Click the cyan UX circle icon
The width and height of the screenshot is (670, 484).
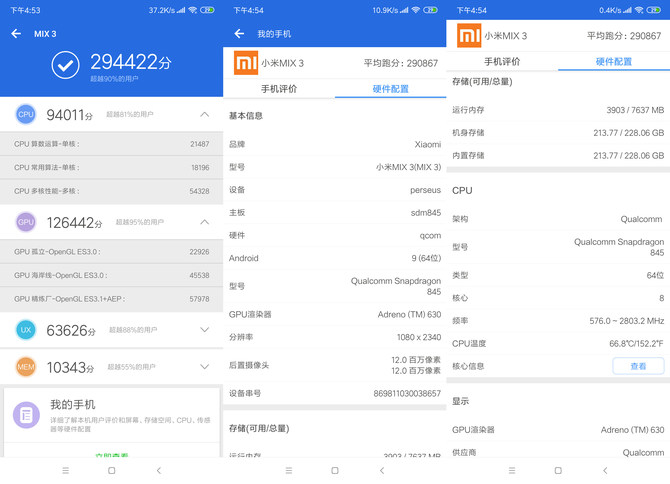26,330
